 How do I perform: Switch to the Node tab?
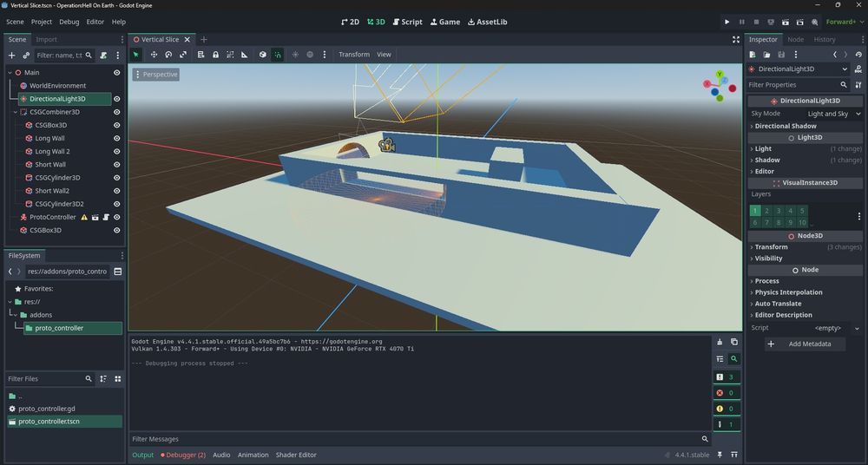[795, 39]
